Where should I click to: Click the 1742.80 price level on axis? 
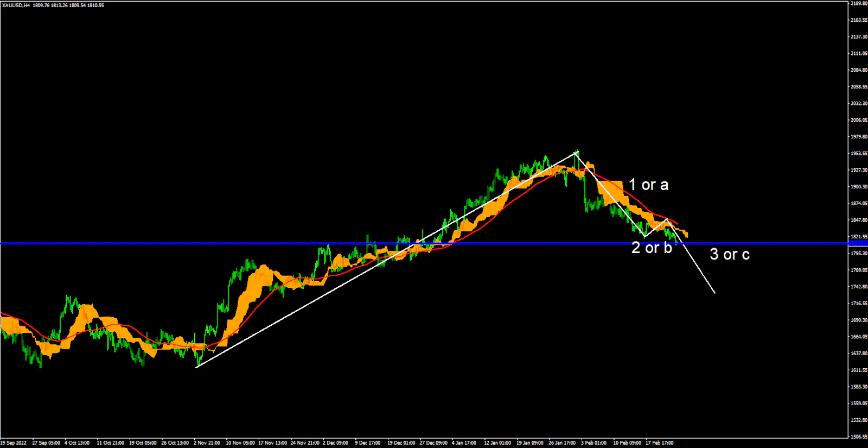858,287
